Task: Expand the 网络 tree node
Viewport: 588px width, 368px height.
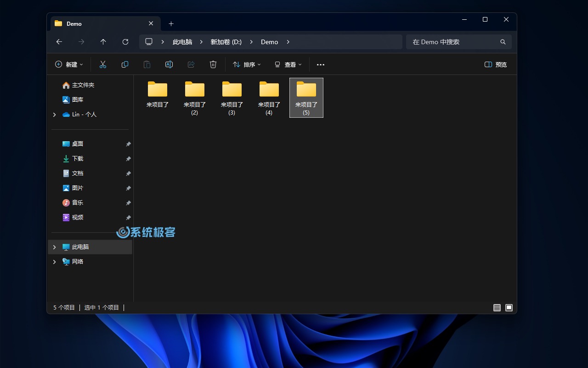Action: pyautogui.click(x=54, y=262)
